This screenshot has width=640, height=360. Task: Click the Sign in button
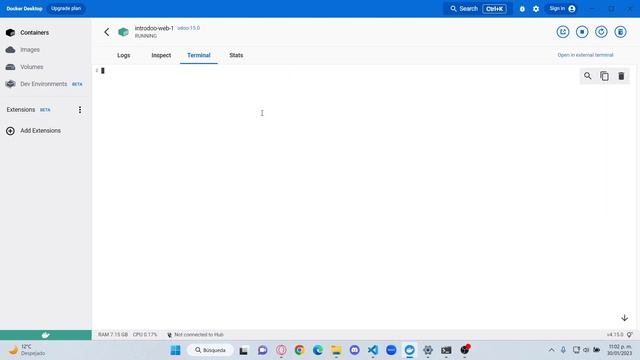tap(562, 9)
